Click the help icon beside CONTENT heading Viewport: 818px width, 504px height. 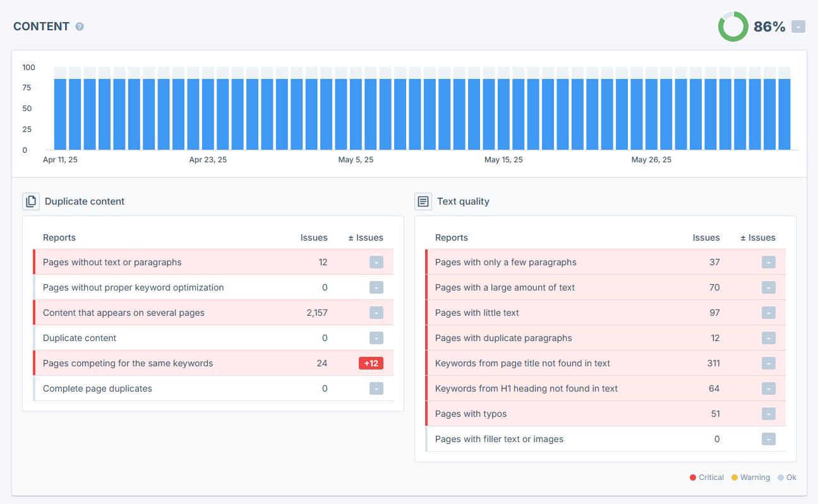click(80, 27)
